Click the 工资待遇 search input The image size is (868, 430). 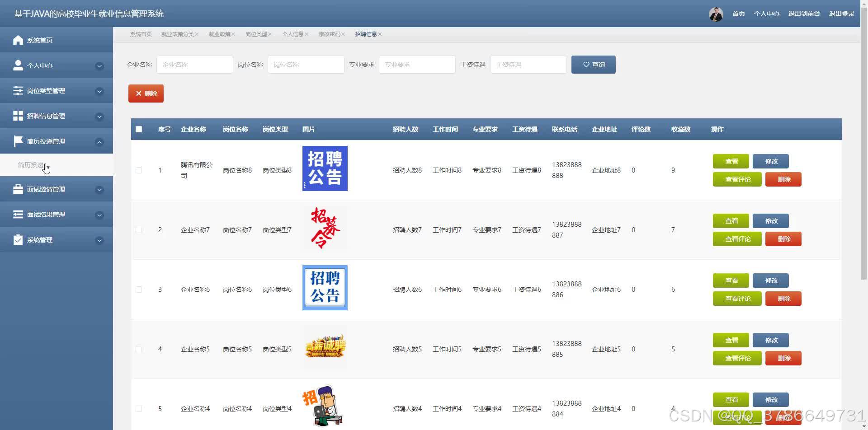tap(528, 65)
